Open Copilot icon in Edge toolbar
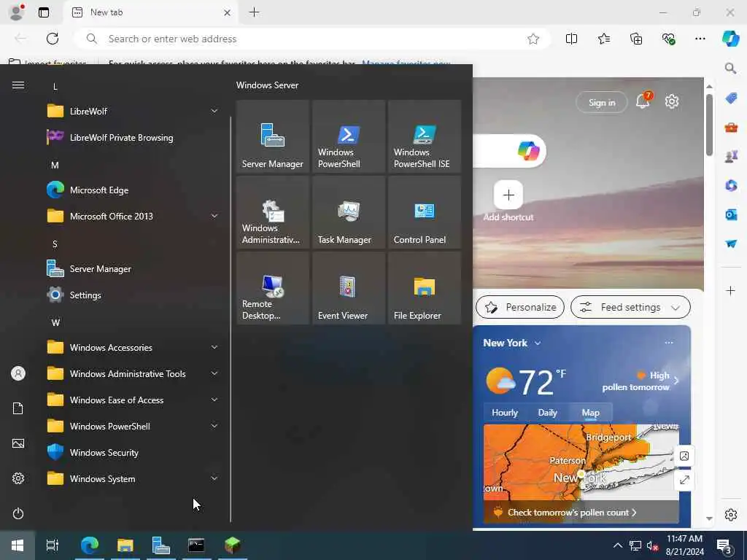 pyautogui.click(x=731, y=39)
